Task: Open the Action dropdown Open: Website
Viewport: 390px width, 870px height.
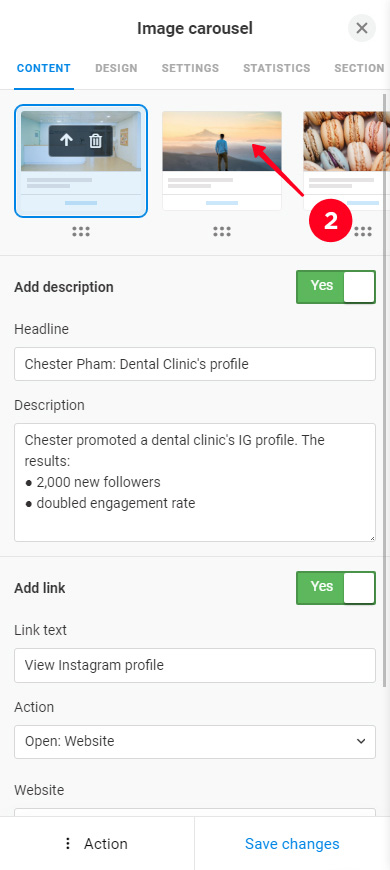Action: (x=195, y=741)
